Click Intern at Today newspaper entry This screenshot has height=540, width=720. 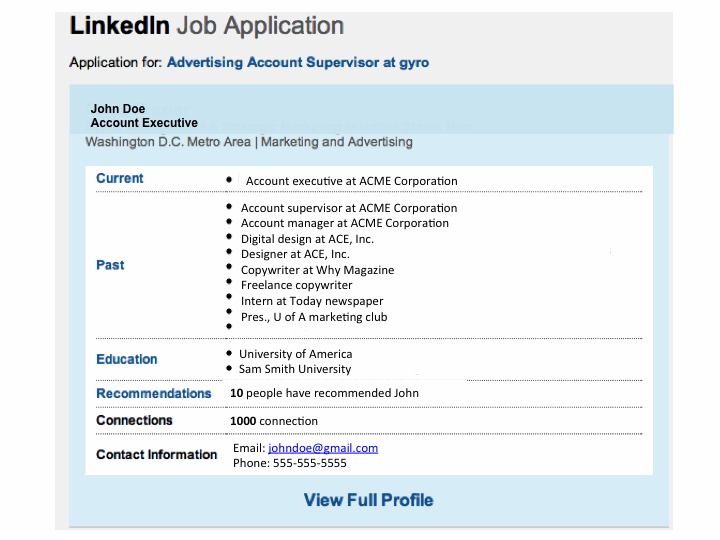311,301
